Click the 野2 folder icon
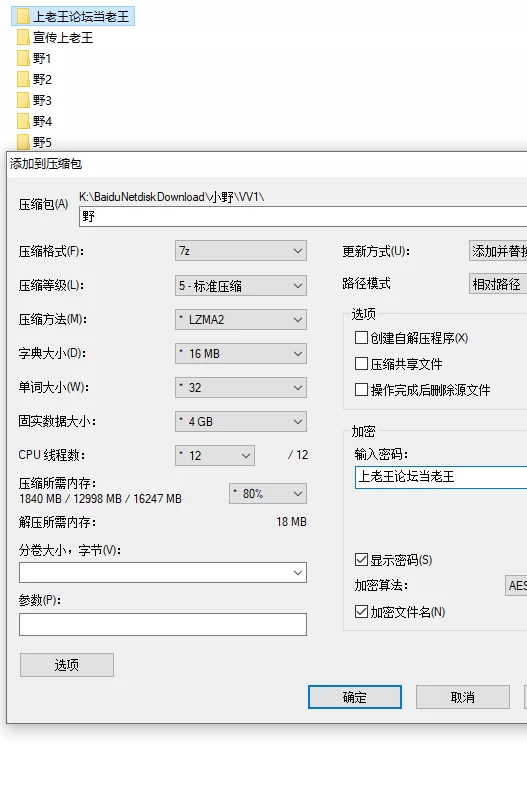 click(23, 79)
